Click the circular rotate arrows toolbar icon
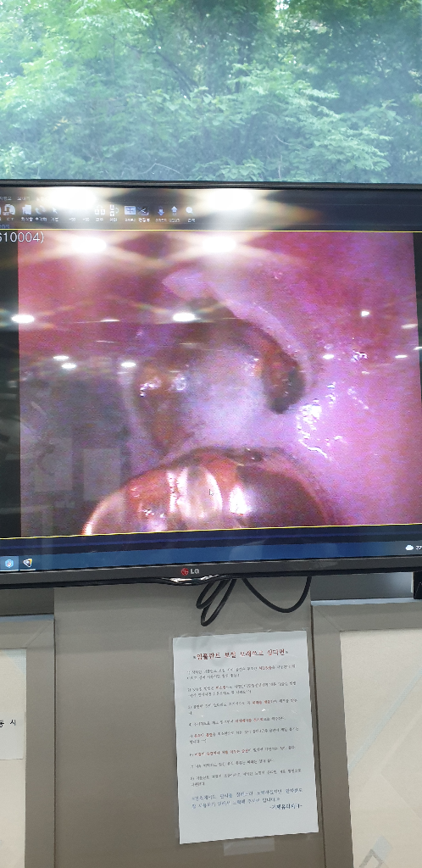The width and height of the screenshot is (422, 868). tap(41, 210)
